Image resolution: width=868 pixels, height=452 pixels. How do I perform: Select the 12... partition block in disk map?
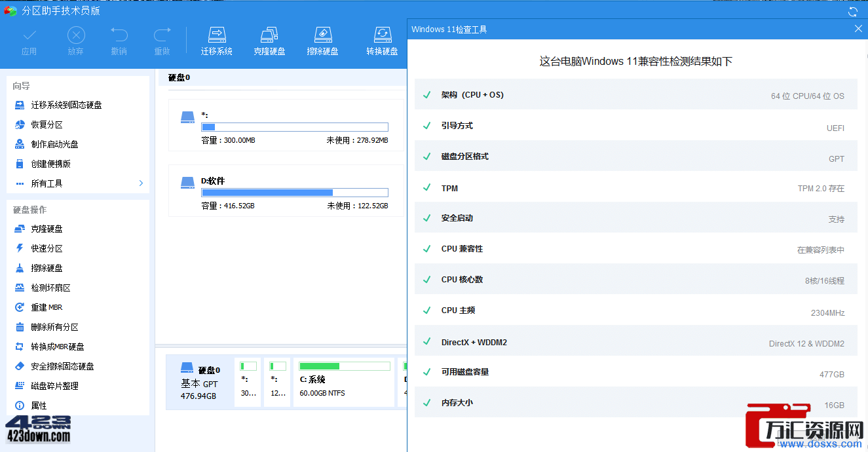pyautogui.click(x=278, y=382)
